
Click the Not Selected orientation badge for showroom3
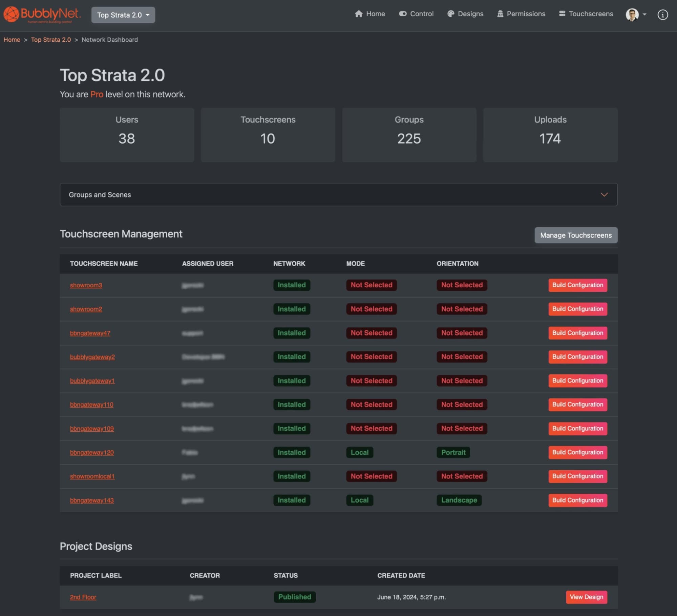[x=462, y=285]
